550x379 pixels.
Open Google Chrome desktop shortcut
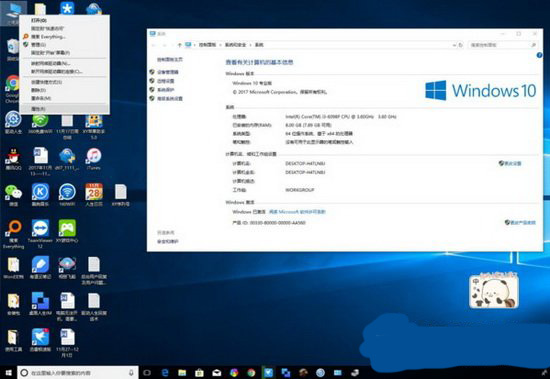tap(13, 88)
